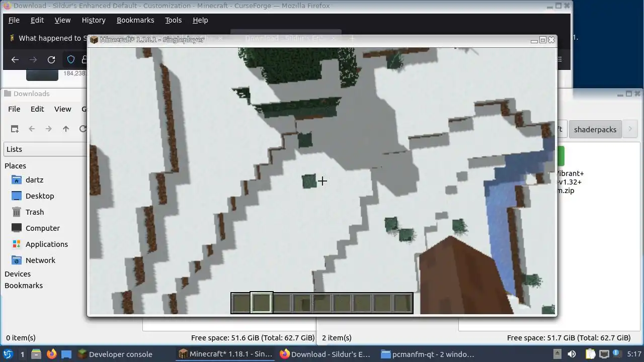Viewport: 644px width, 362px height.
Task: Open new tab icon in Downloads window
Action: click(x=15, y=129)
